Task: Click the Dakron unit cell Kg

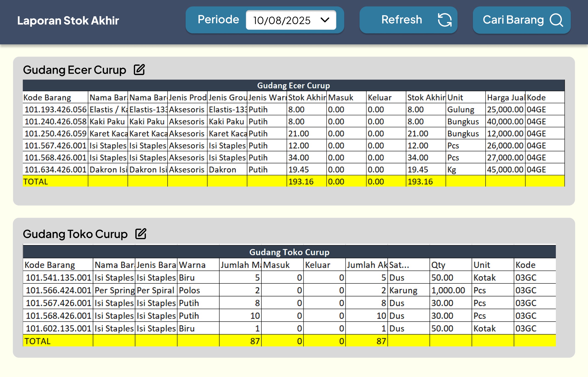Action: [466, 169]
